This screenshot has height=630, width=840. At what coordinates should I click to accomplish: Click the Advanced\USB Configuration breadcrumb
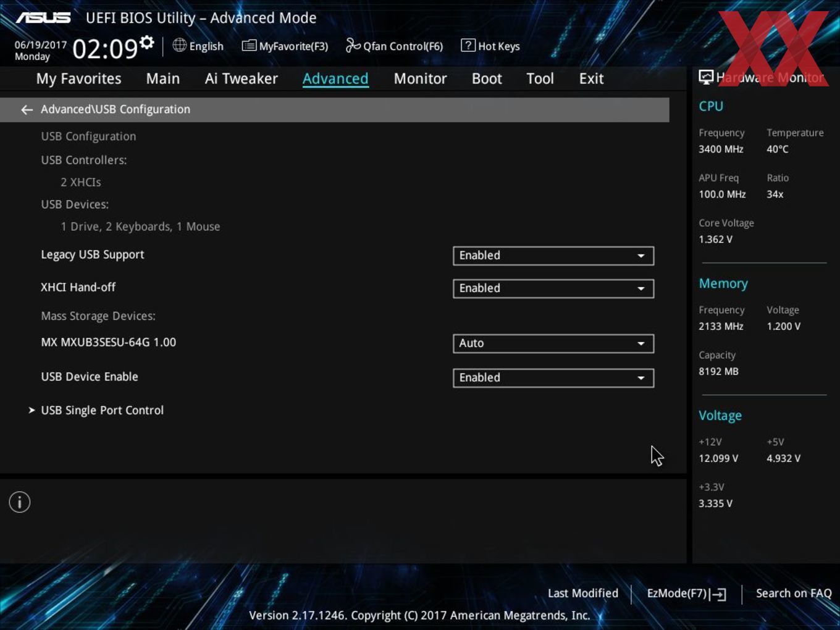click(x=115, y=109)
